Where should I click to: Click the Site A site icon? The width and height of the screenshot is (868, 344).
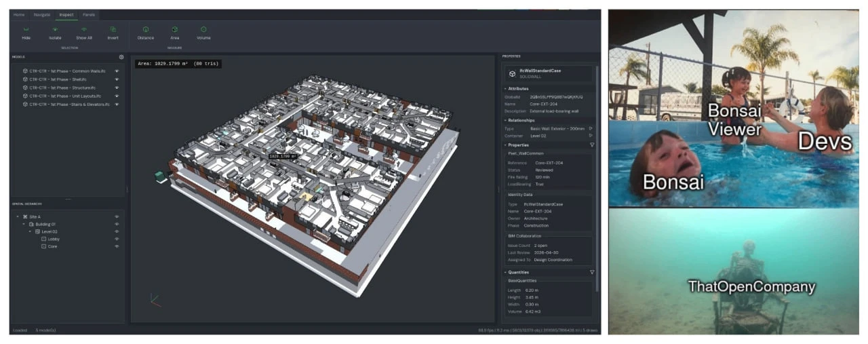25,216
